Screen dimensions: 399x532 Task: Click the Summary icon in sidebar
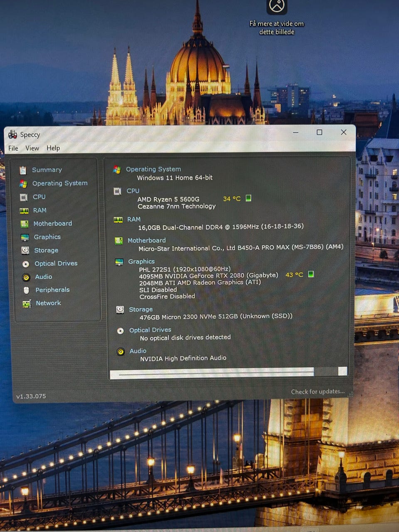click(x=23, y=170)
